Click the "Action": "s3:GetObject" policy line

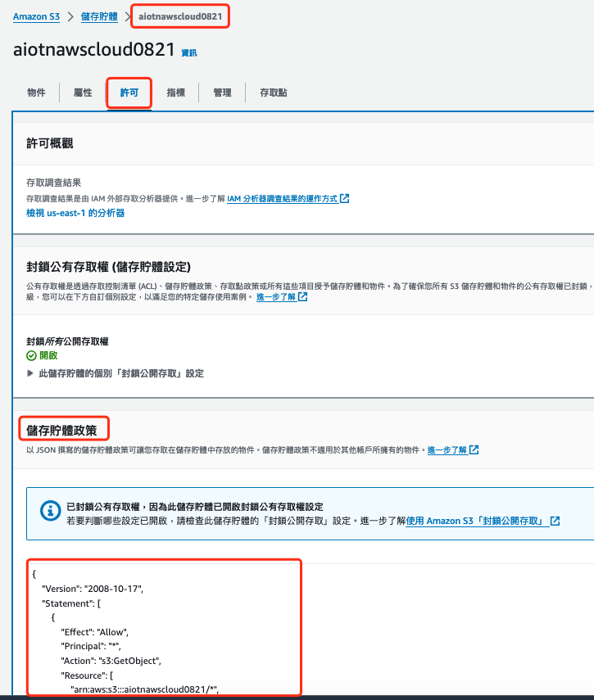111,661
